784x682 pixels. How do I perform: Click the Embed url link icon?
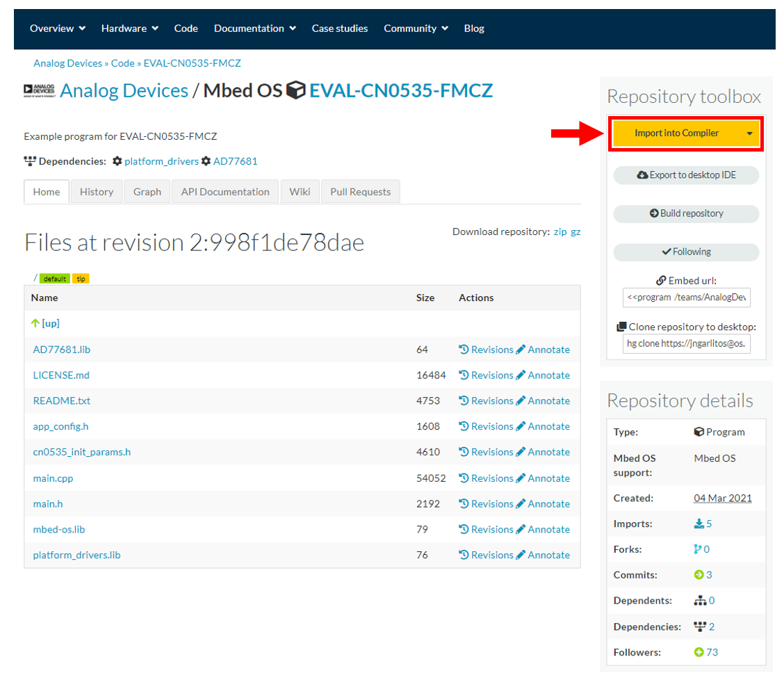pos(661,280)
